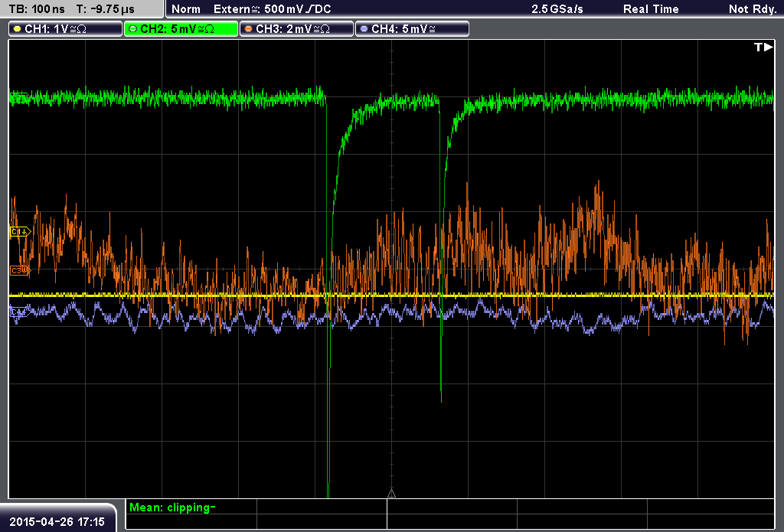784x532 pixels.
Task: Click the yellow dot in the CH1 tab
Action: coord(17,29)
